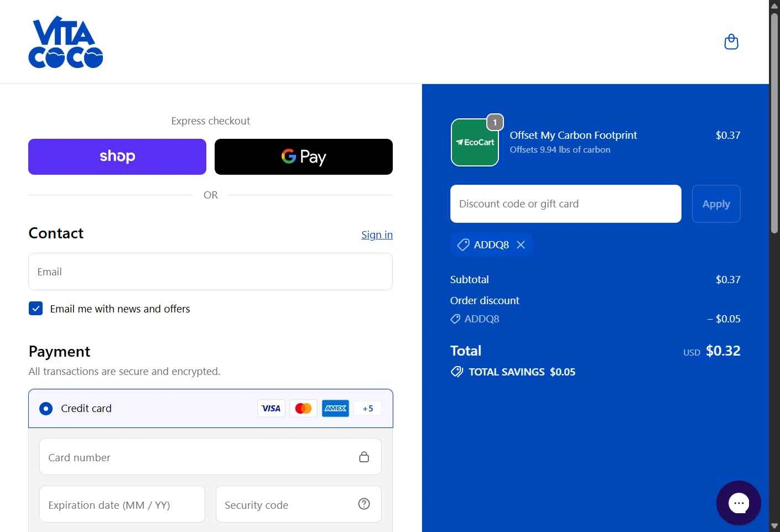Click the lock icon in Card number field
The image size is (780, 532).
click(x=364, y=457)
